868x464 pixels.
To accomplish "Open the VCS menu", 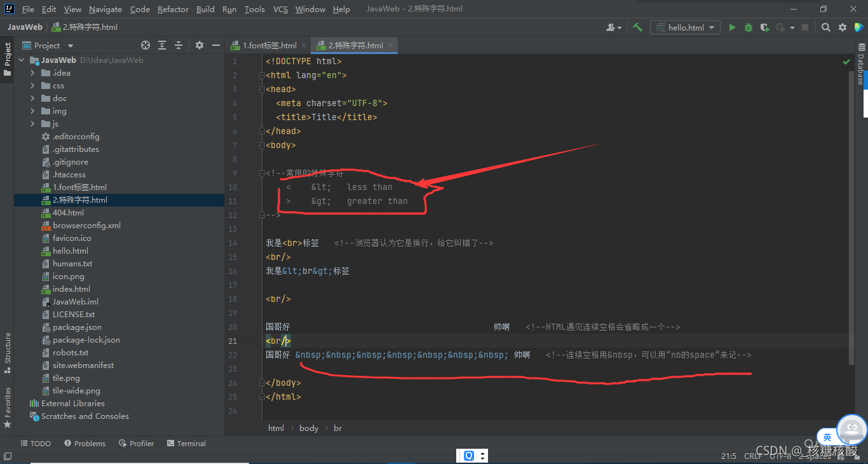I will click(280, 9).
